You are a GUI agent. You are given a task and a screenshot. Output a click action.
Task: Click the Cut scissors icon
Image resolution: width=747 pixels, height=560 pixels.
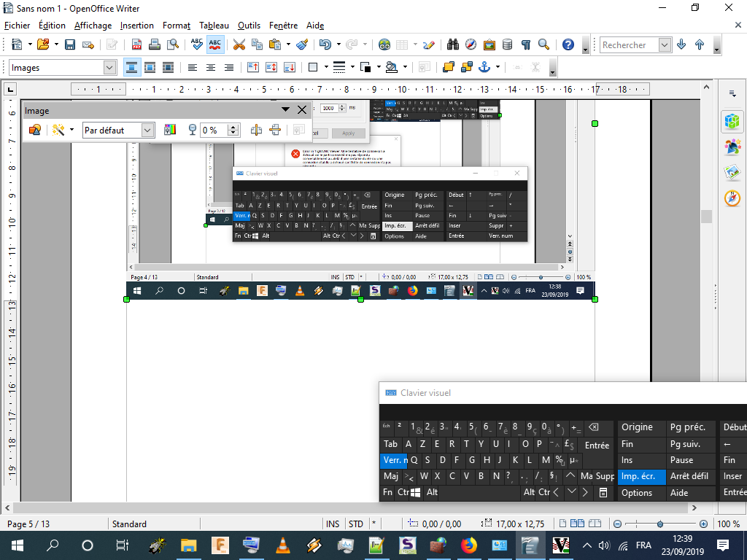(239, 44)
